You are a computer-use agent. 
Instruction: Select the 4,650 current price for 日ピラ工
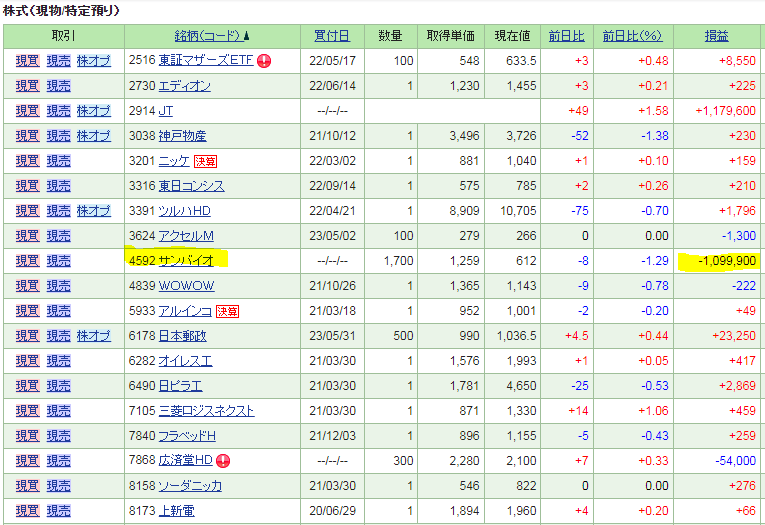pyautogui.click(x=521, y=386)
